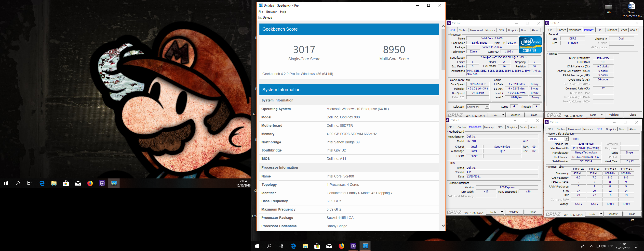Show hidden icons via the tray chevron
The height and width of the screenshot is (251, 644).
591,246
